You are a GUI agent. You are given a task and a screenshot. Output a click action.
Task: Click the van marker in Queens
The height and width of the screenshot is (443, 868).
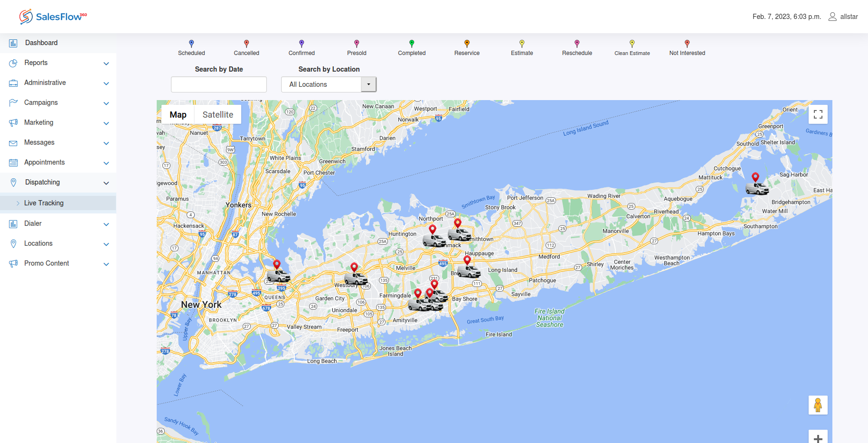(x=278, y=275)
